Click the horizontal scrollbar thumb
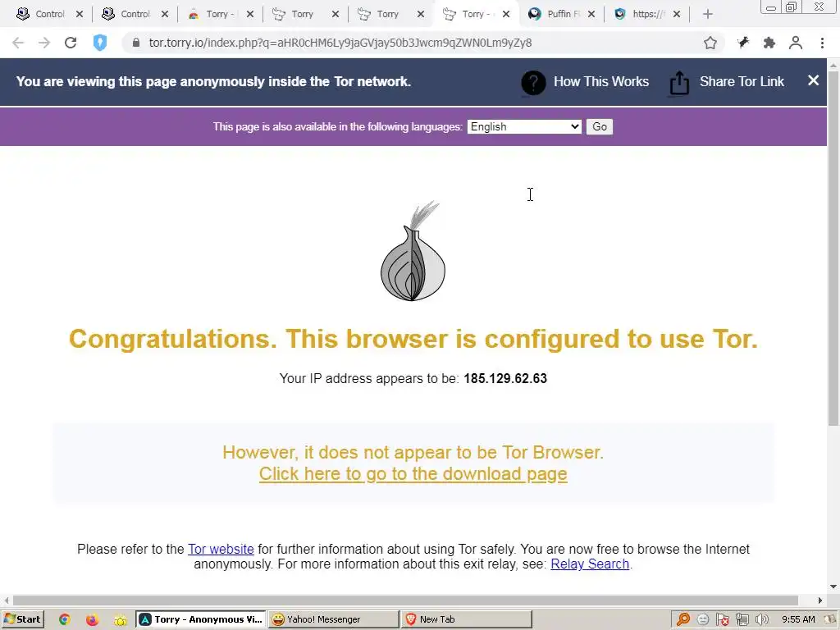The width and height of the screenshot is (840, 630). pos(405,600)
